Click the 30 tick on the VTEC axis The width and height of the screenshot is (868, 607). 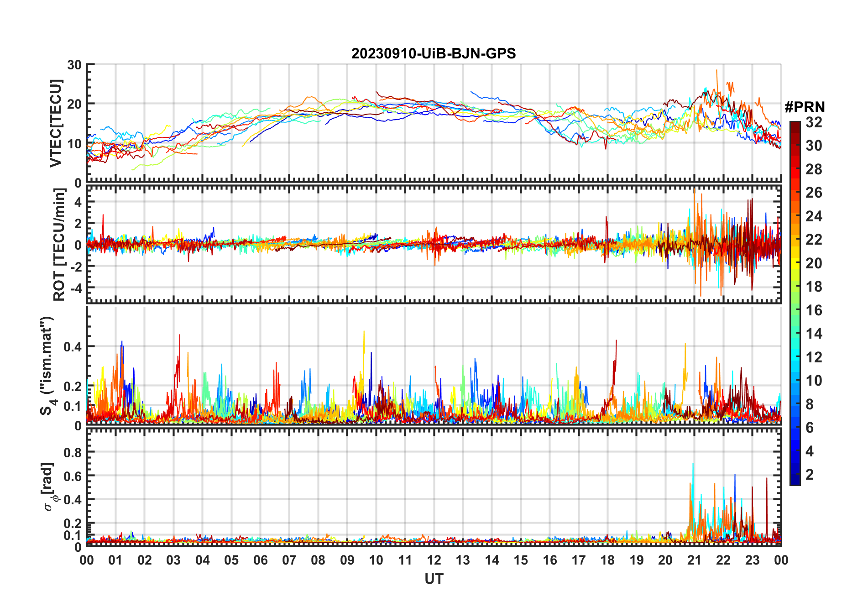click(74, 65)
